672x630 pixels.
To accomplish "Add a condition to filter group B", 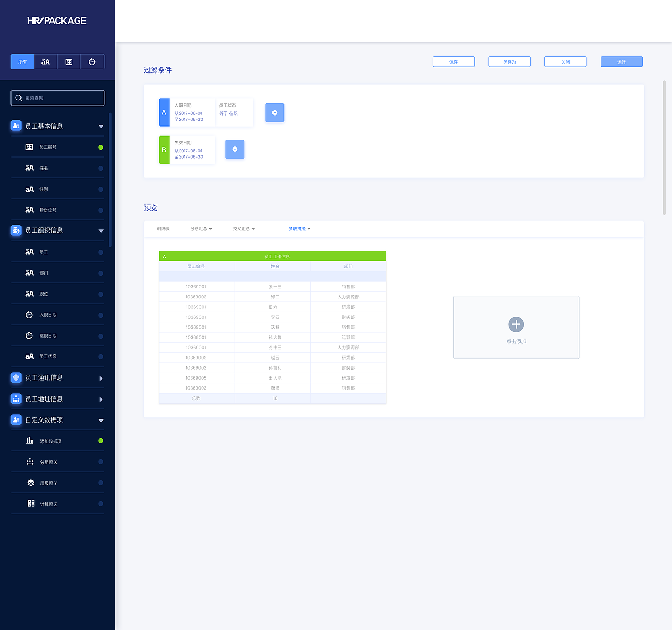I will click(x=235, y=149).
